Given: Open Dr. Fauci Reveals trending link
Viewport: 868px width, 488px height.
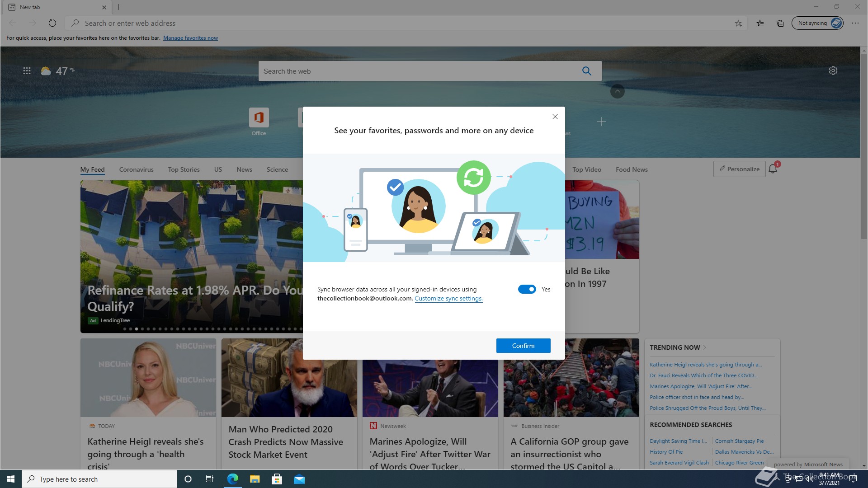Looking at the screenshot, I should [703, 375].
